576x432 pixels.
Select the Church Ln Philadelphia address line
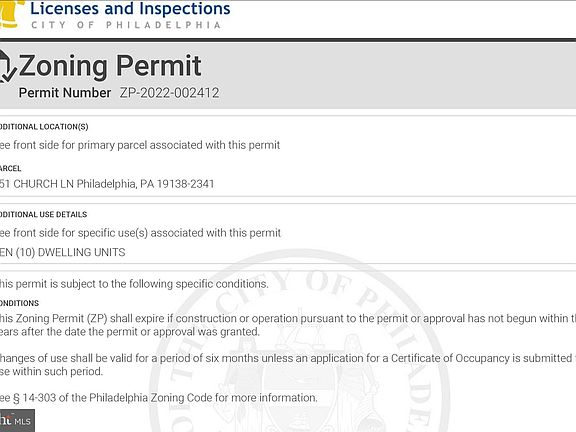click(x=107, y=184)
